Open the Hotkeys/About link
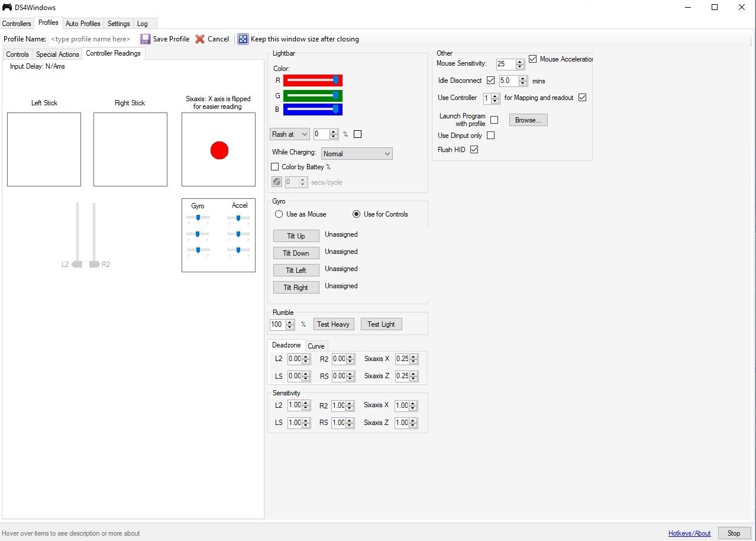 click(x=690, y=533)
